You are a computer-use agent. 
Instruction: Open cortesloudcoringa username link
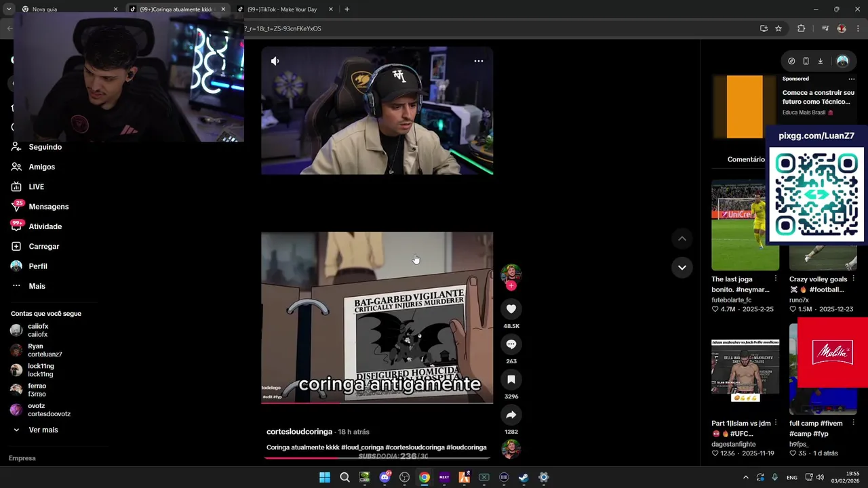(x=299, y=432)
